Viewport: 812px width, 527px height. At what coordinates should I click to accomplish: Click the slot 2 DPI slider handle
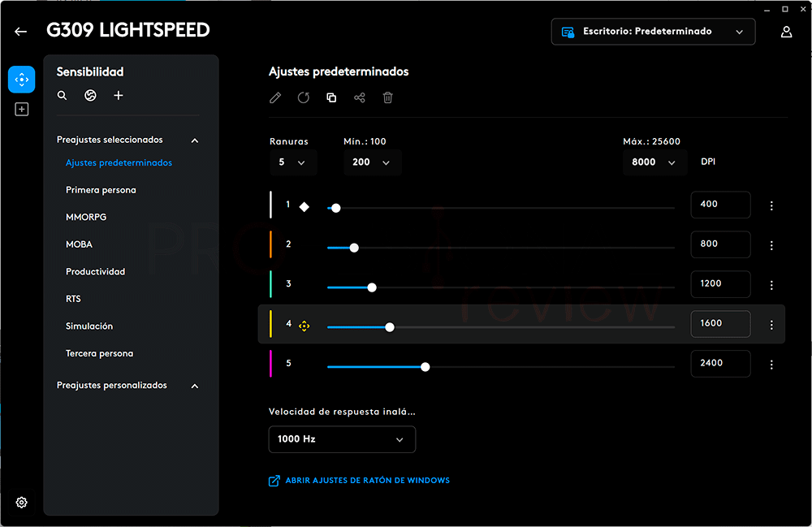point(354,248)
